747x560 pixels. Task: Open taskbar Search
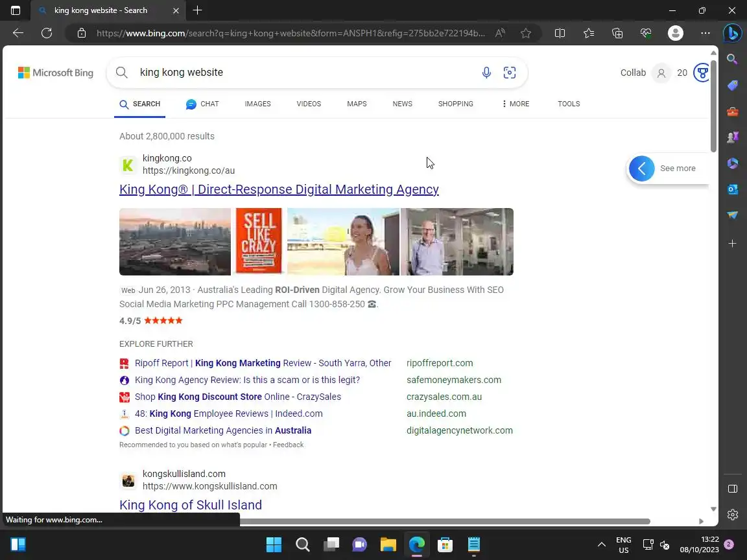tap(303, 544)
